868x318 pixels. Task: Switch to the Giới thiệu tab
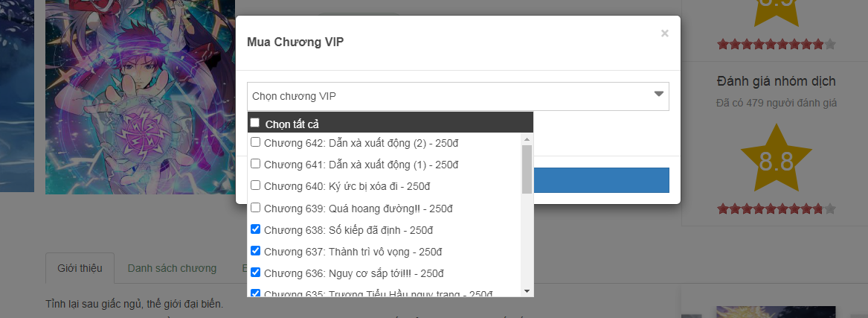(80, 268)
